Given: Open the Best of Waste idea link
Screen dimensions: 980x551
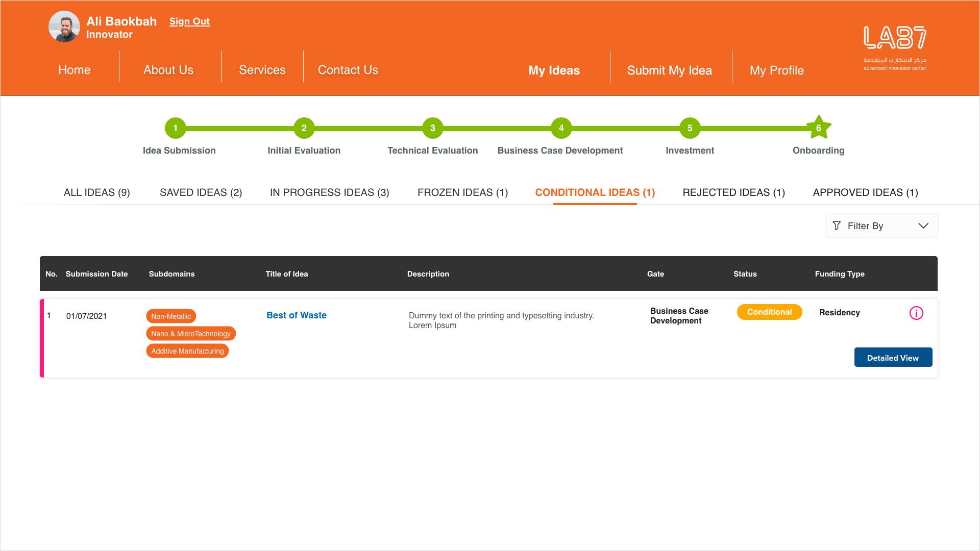Looking at the screenshot, I should pyautogui.click(x=296, y=315).
